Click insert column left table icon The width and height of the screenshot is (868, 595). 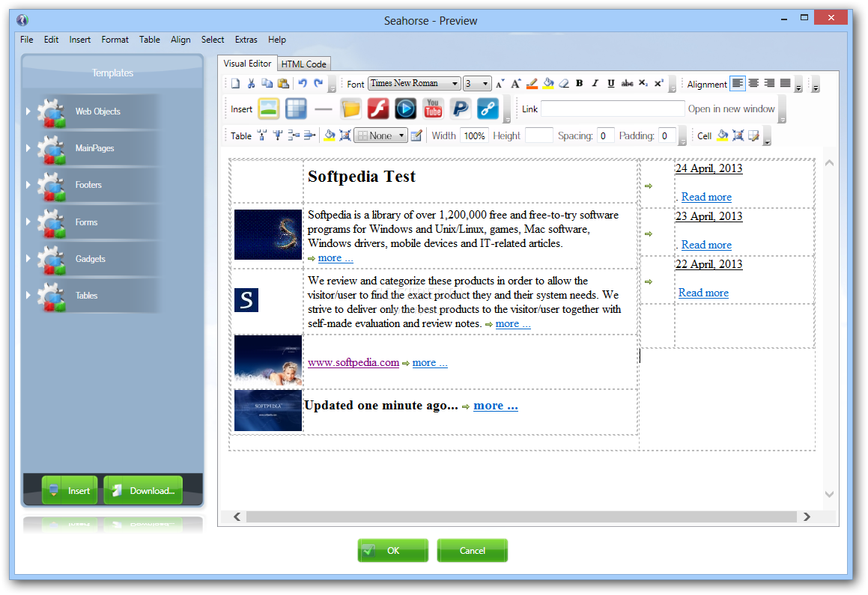(x=262, y=135)
